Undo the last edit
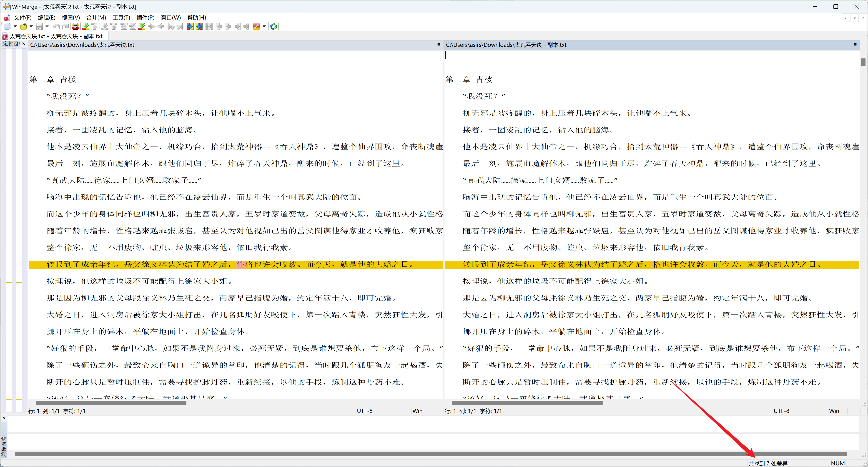Viewport: 868px width, 467px height. click(56, 26)
